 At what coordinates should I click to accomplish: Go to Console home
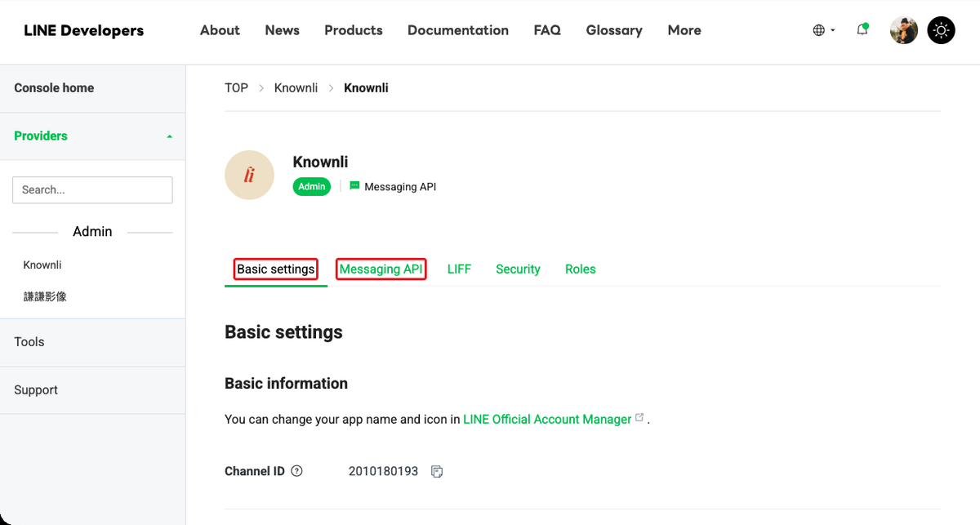[92, 88]
